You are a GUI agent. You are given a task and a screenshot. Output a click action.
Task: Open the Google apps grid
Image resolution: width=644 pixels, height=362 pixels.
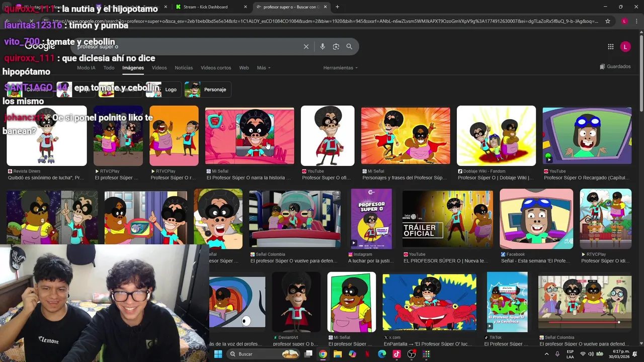click(x=611, y=47)
